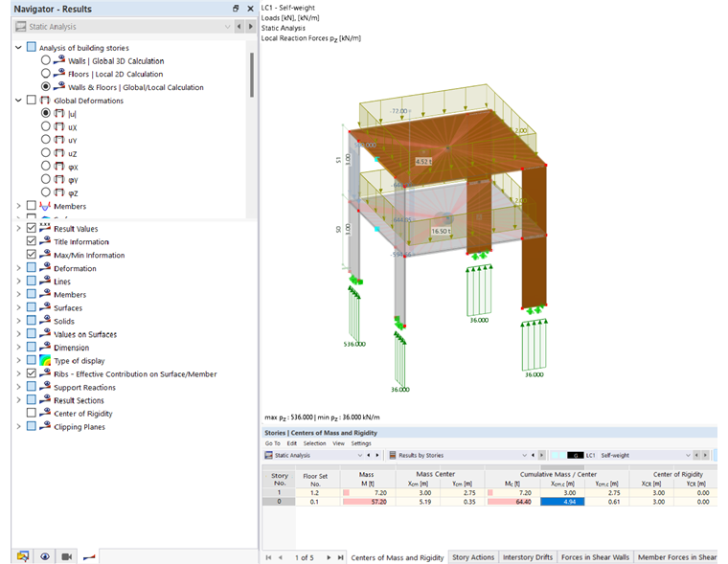Dock or undock the Navigator panel

(236, 9)
